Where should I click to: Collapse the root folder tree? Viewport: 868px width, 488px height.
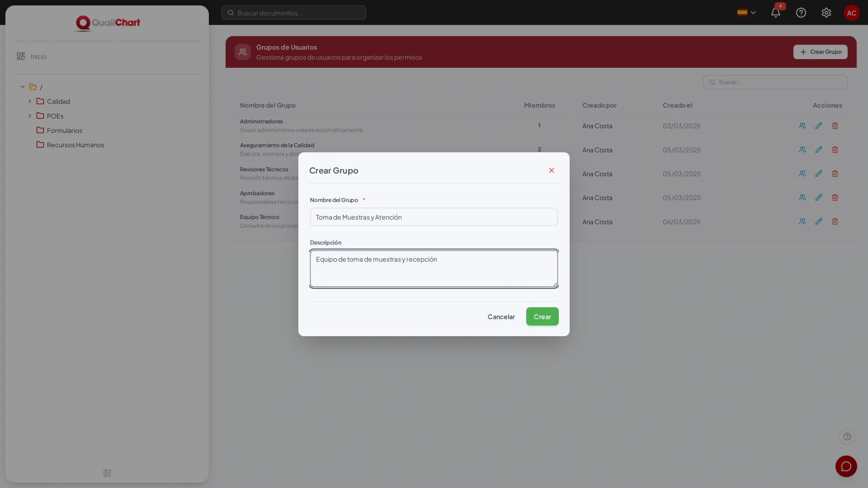tap(23, 87)
